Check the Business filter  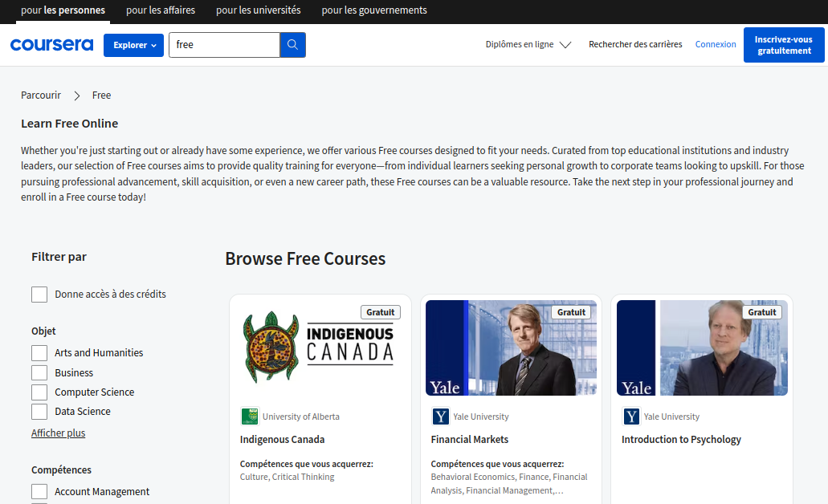pyautogui.click(x=39, y=372)
